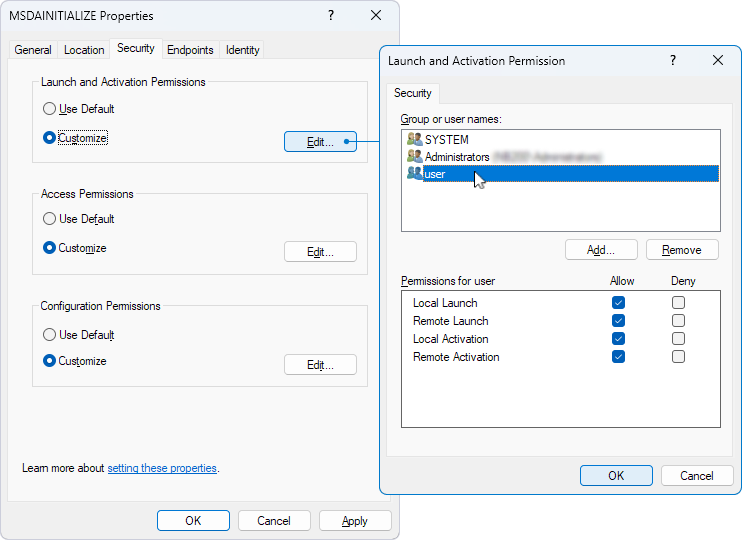Open the Security tab in Properties window
This screenshot has height=540, width=742.
[x=136, y=48]
